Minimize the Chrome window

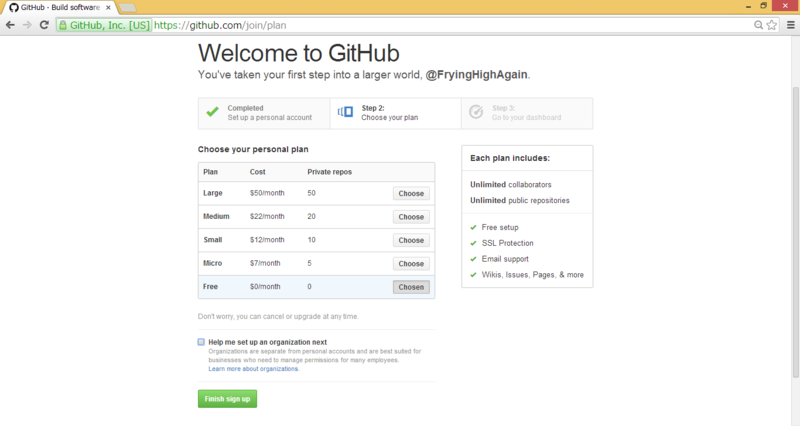coord(748,6)
